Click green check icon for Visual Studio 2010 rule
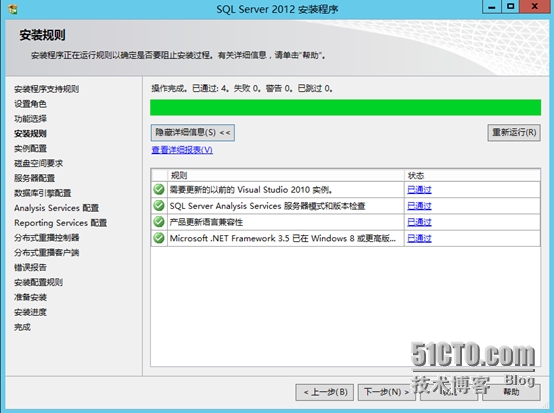 [x=159, y=190]
